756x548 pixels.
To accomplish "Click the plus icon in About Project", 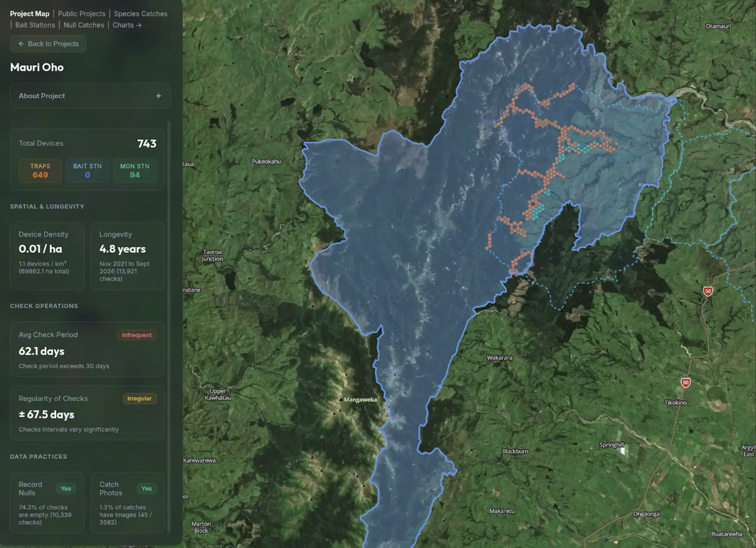I will click(x=159, y=96).
